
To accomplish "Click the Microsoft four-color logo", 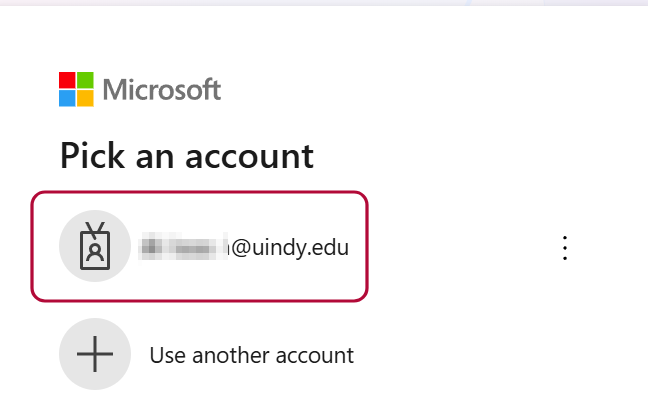I will pos(76,89).
